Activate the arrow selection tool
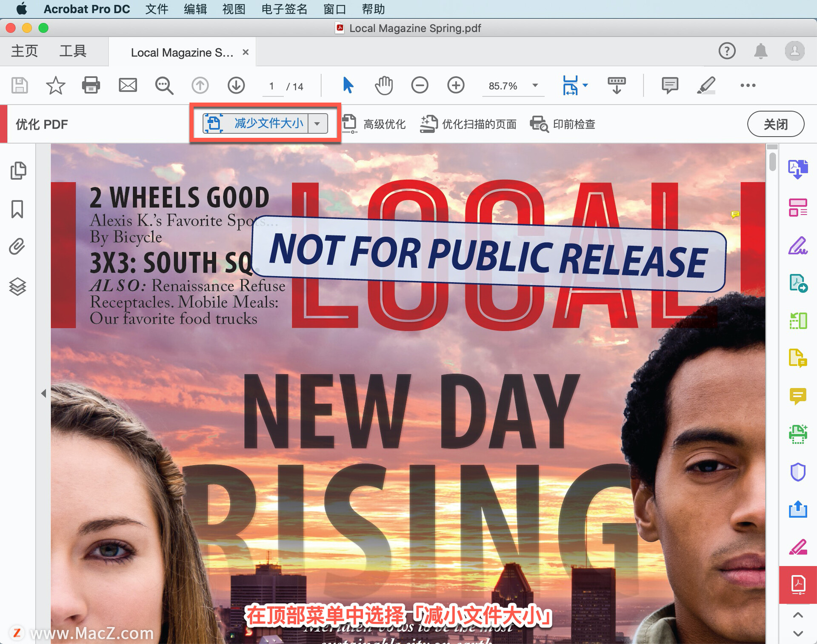817x644 pixels. pyautogui.click(x=348, y=86)
